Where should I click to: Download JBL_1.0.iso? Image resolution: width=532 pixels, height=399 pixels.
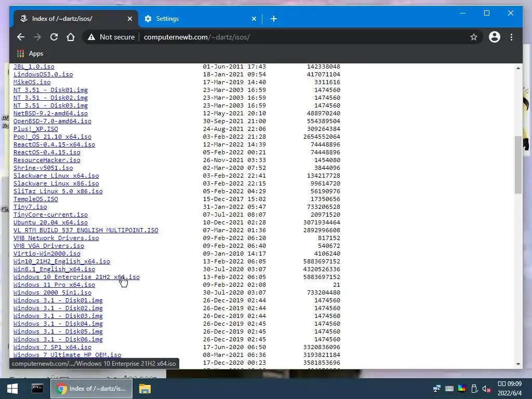(34, 66)
